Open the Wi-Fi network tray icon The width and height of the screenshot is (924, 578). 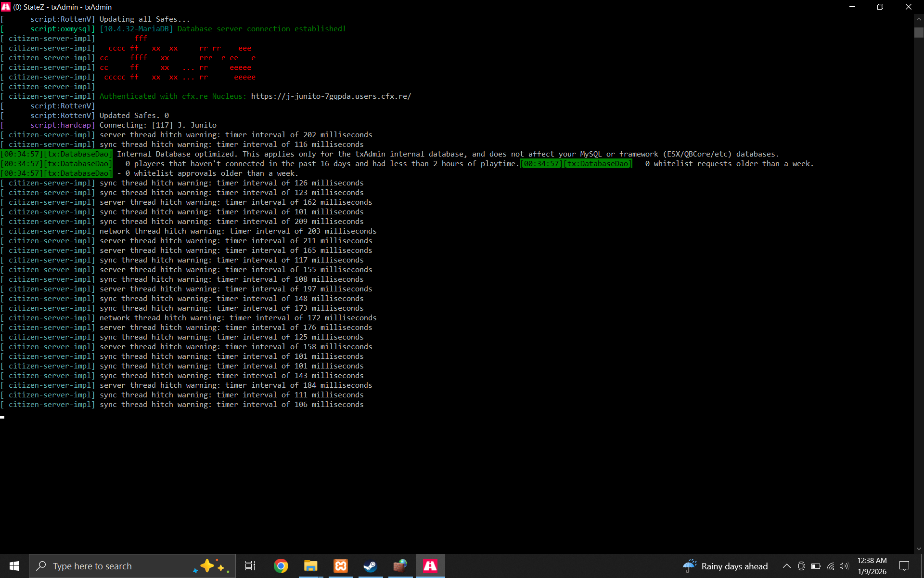[831, 566]
